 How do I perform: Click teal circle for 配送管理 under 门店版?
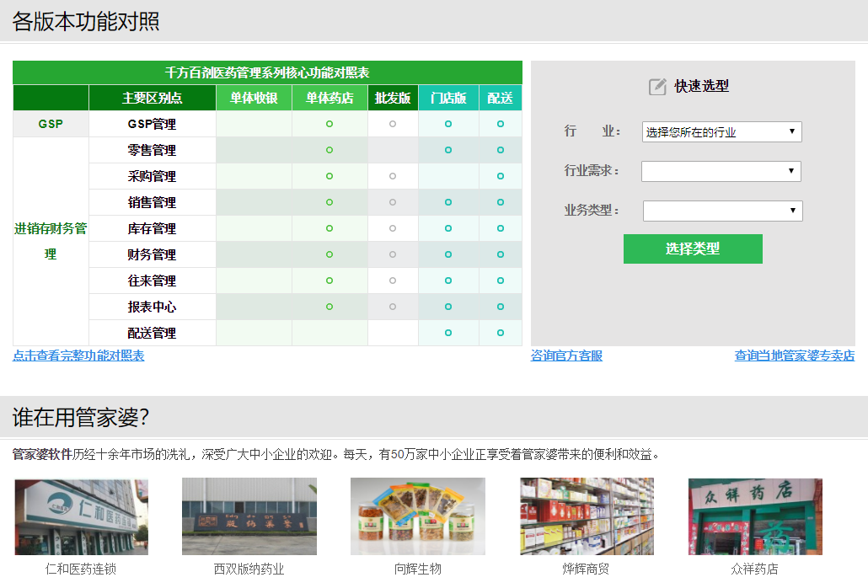448,333
